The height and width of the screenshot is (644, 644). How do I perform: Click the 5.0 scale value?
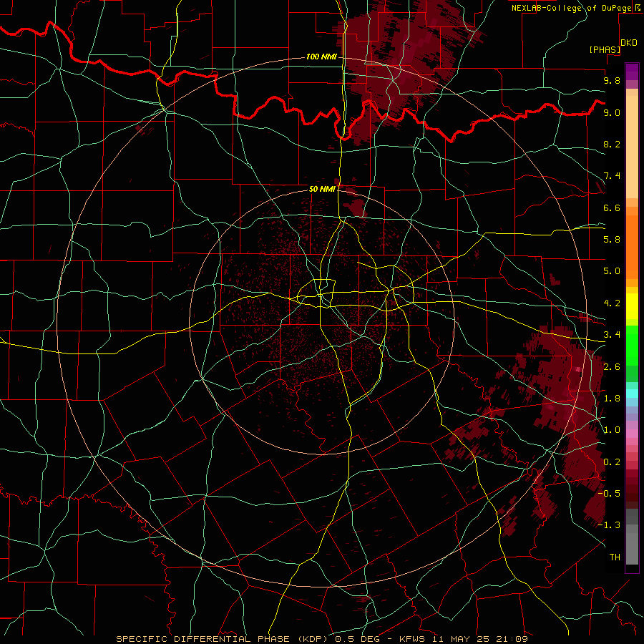pos(612,271)
